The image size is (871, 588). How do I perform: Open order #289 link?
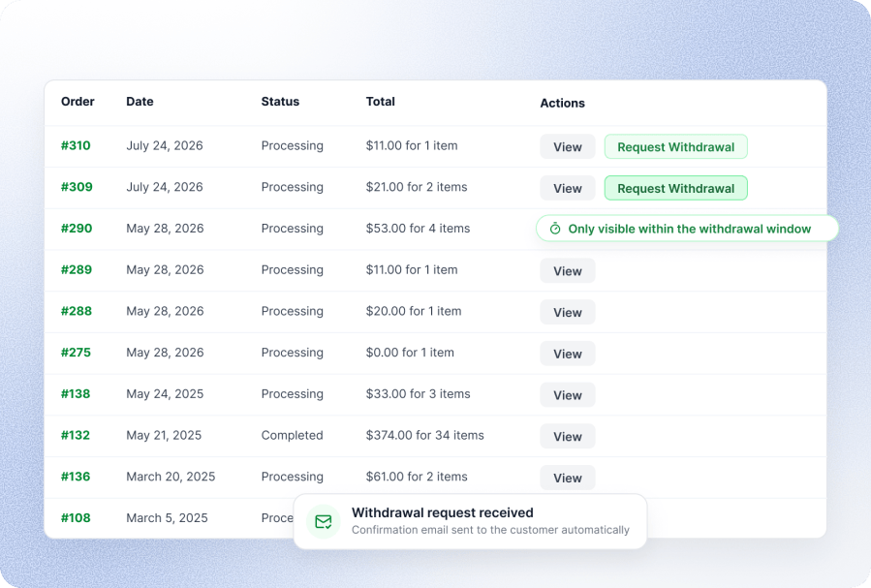(77, 270)
